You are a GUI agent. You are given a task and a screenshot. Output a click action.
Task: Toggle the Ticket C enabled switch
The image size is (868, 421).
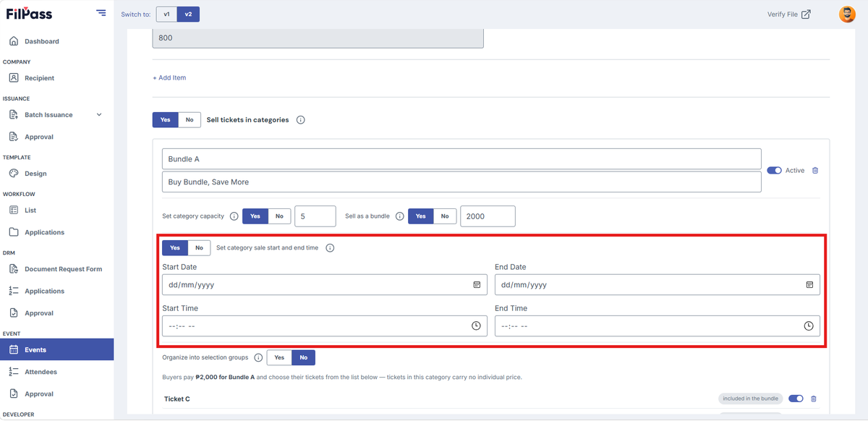coord(796,399)
